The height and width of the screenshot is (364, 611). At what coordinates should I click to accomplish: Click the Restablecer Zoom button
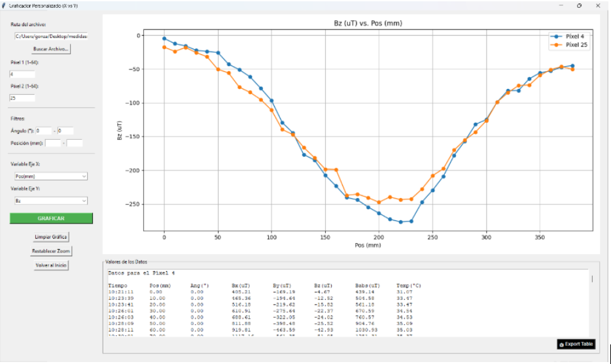pos(51,251)
